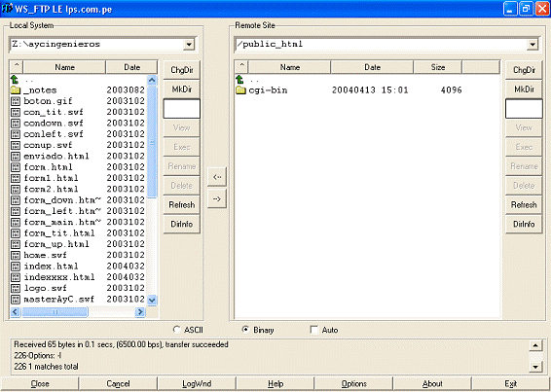The image size is (551, 392).
Task: Click the file icon for form2.html
Action: (x=16, y=190)
